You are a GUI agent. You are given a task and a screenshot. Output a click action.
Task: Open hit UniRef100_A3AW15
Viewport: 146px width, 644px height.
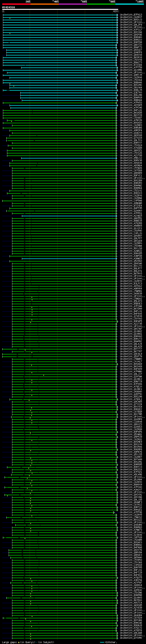tap(131, 259)
